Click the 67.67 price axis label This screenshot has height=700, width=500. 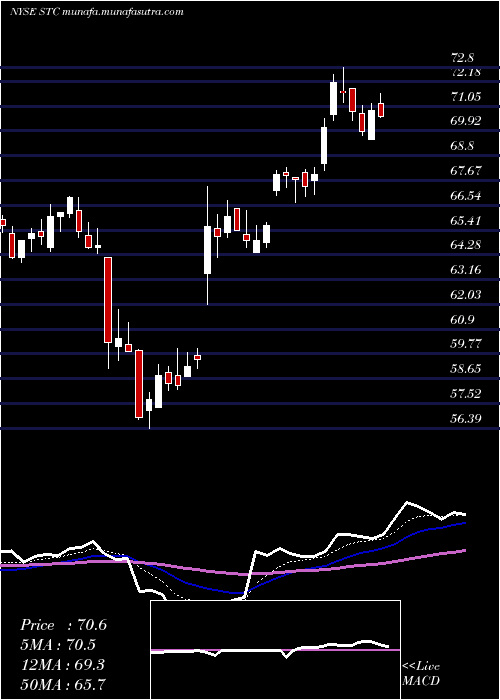click(x=466, y=170)
